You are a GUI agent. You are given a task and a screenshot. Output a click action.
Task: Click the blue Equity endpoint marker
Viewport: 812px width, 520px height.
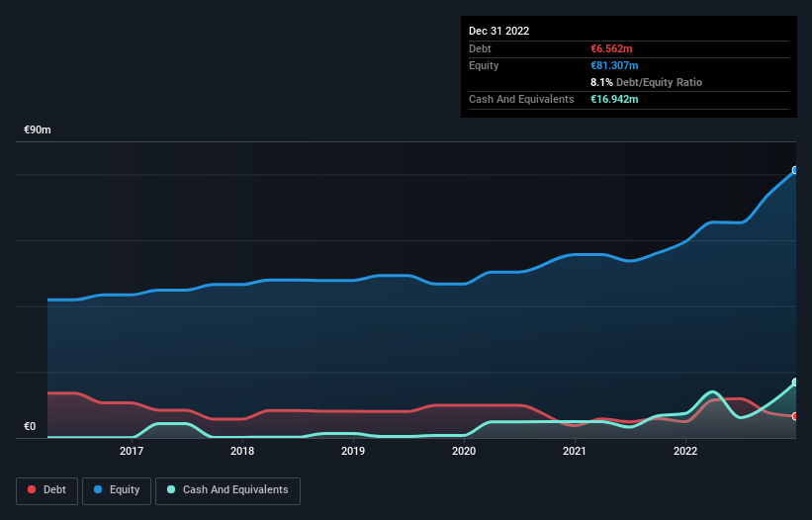(x=795, y=170)
